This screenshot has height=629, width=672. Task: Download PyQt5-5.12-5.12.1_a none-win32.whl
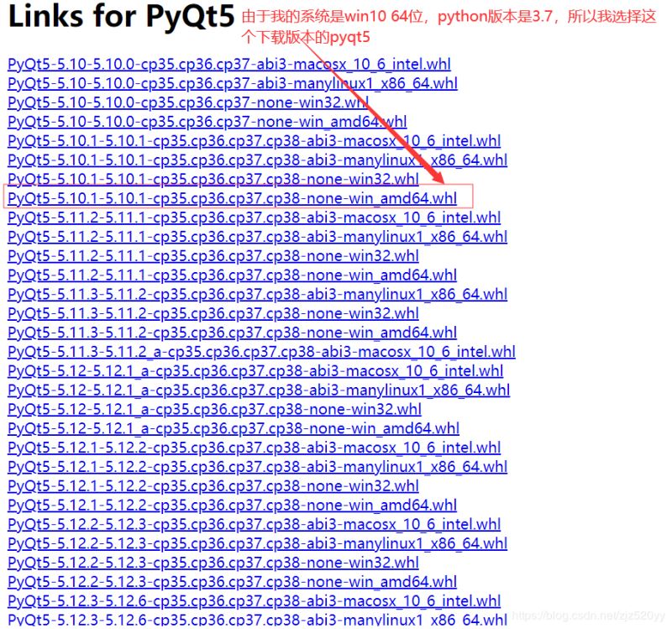pos(215,410)
